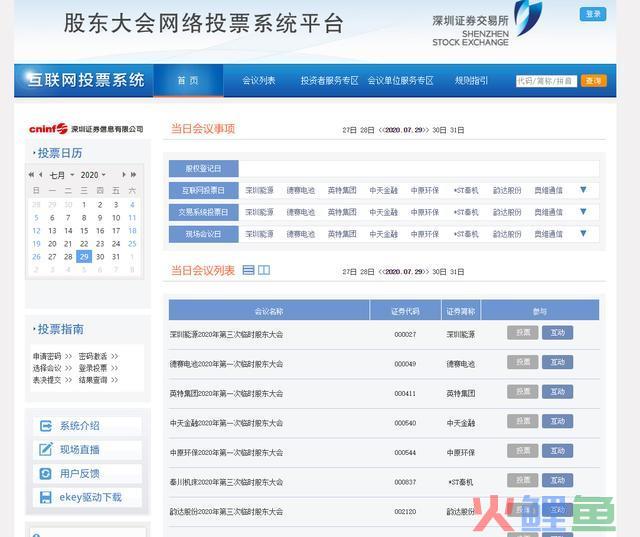Image resolution: width=640 pixels, height=537 pixels.
Task: Click the 登录 button at top right
Action: pyautogui.click(x=593, y=14)
